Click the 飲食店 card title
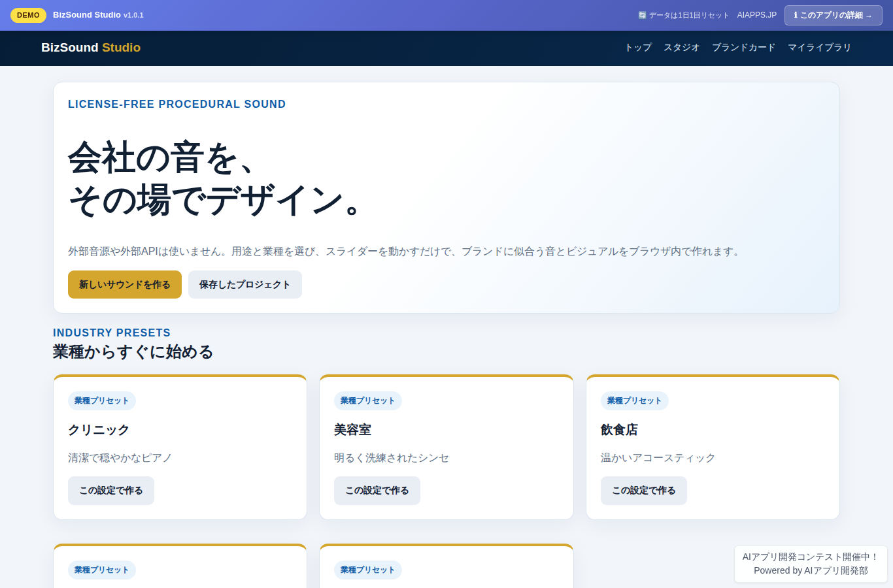The width and height of the screenshot is (893, 588). tap(619, 430)
